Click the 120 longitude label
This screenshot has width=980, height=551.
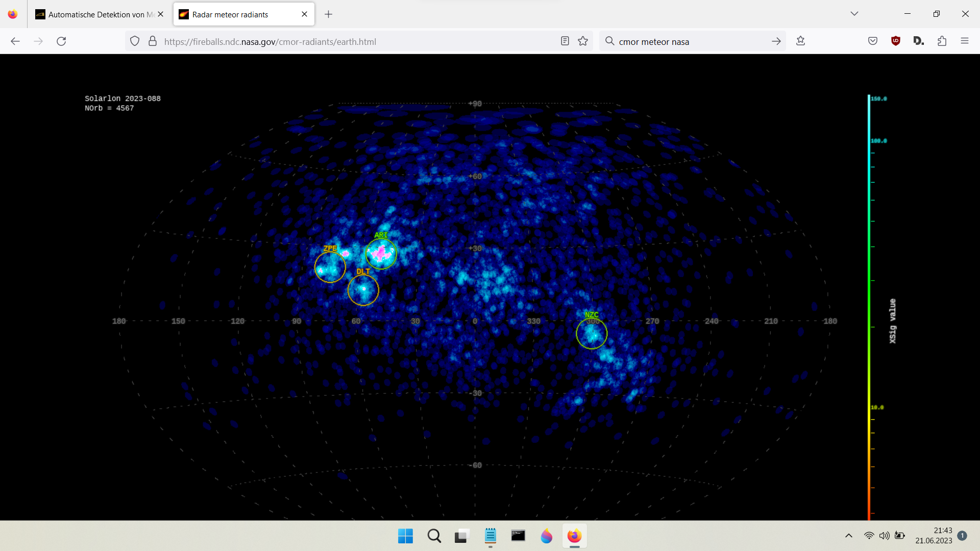pyautogui.click(x=238, y=321)
